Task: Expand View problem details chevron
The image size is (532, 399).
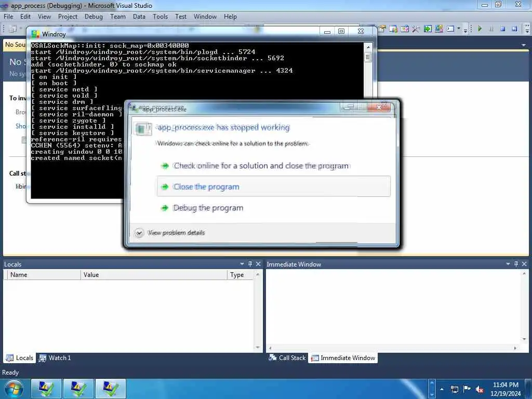Action: (139, 233)
